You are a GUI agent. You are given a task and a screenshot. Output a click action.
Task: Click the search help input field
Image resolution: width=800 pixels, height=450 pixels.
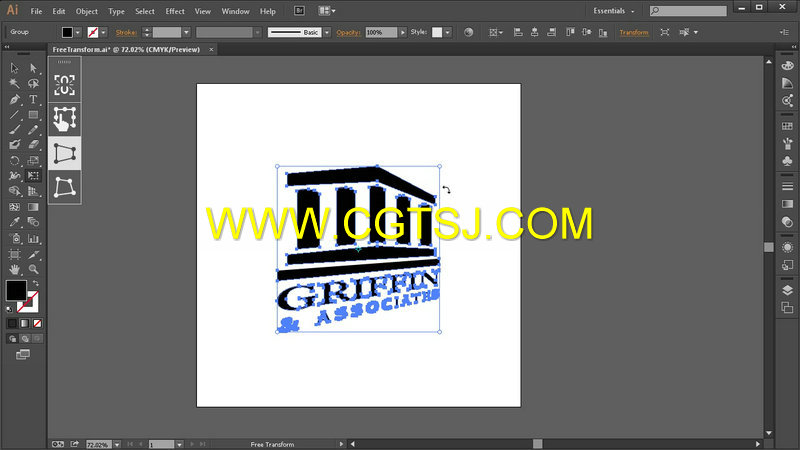point(688,11)
